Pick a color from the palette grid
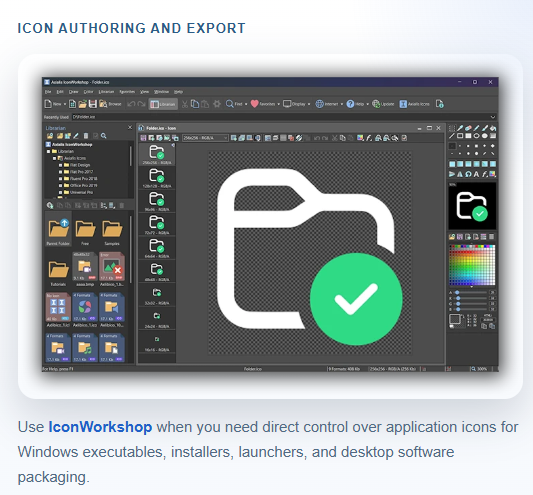This screenshot has width=533, height=495. click(x=472, y=265)
